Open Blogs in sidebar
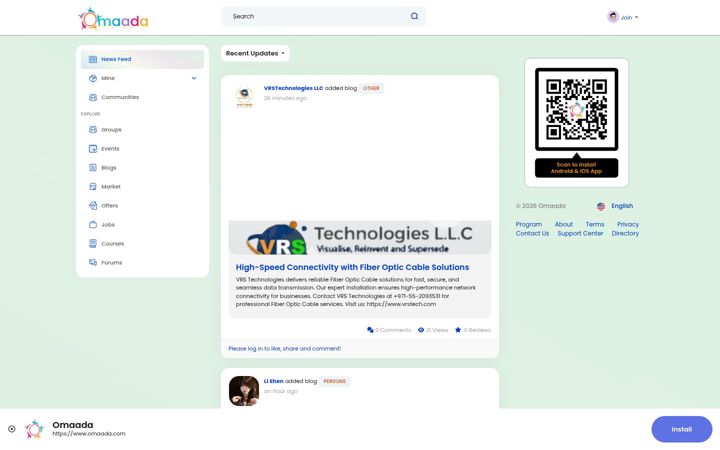720x450 pixels. (x=142, y=168)
